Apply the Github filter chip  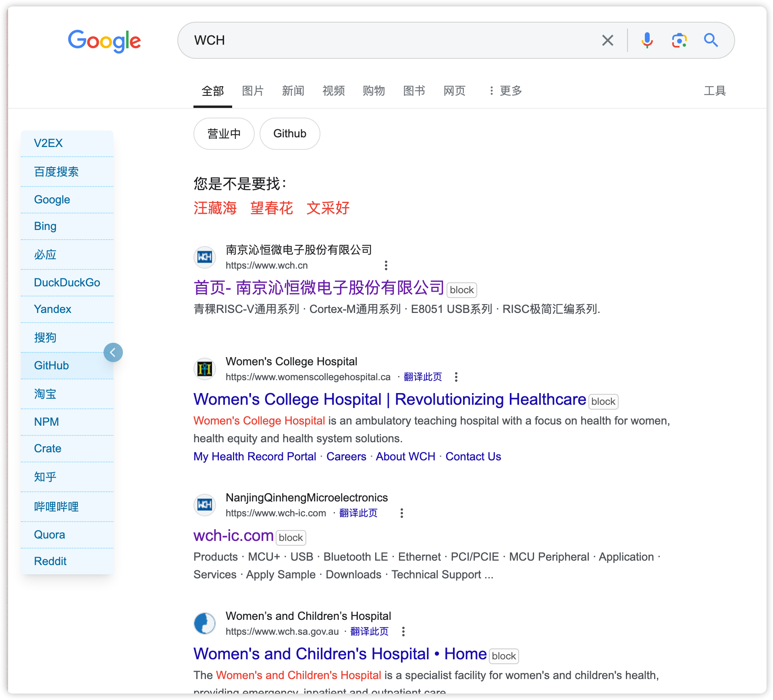click(x=290, y=134)
